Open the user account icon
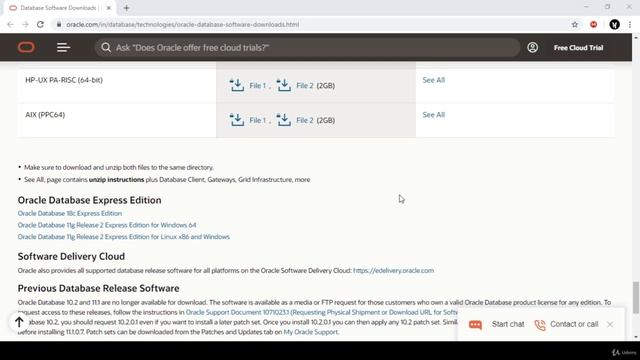The image size is (640, 360). (532, 47)
